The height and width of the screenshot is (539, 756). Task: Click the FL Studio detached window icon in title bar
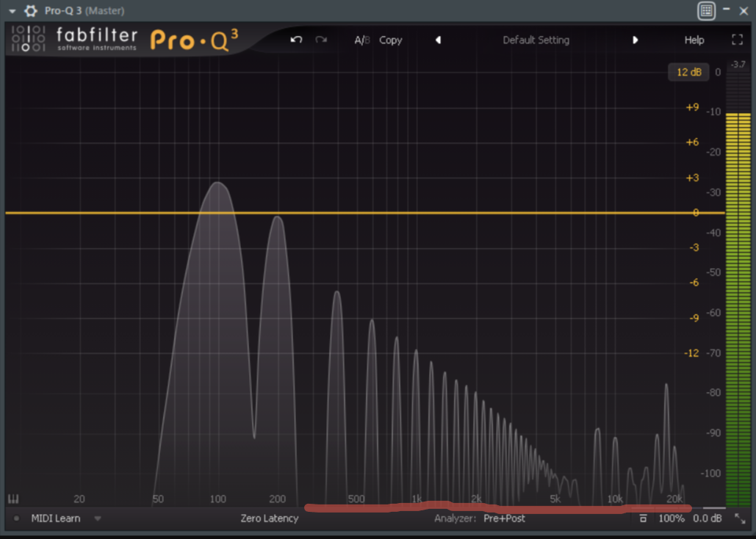point(706,10)
